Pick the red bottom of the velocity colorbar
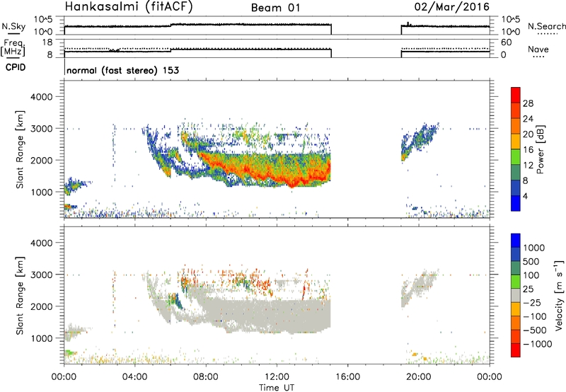The image size is (566, 392). (516, 350)
